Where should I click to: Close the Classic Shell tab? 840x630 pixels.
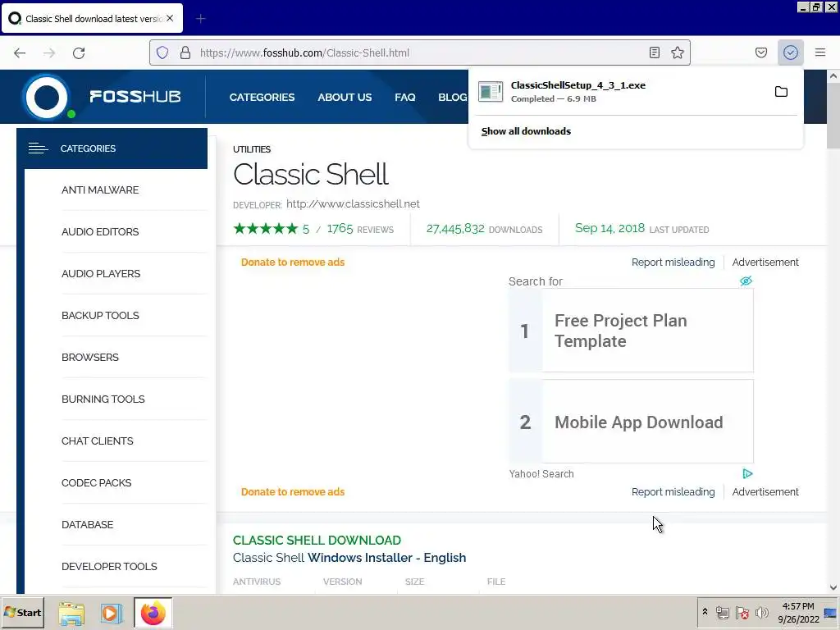point(170,18)
